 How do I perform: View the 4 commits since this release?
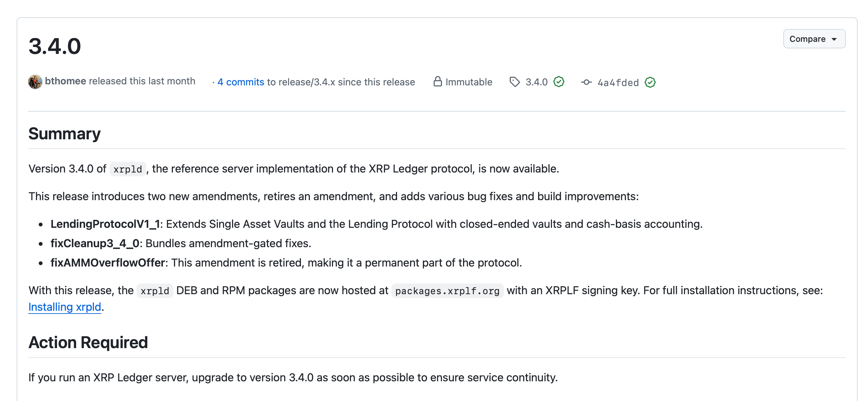pyautogui.click(x=241, y=82)
